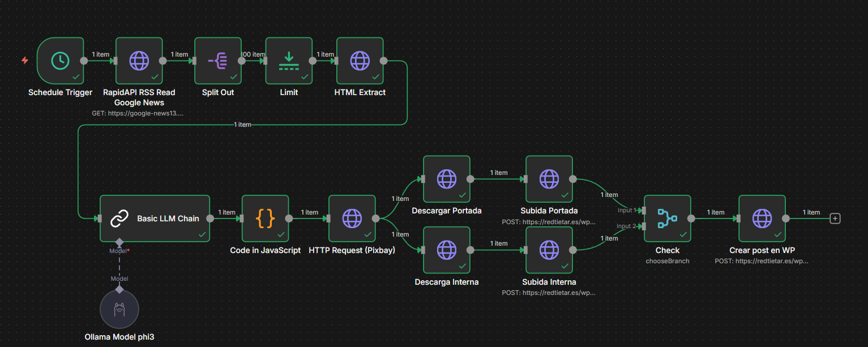868x347 pixels.
Task: Click the output port of HTML Extract
Action: [x=383, y=61]
